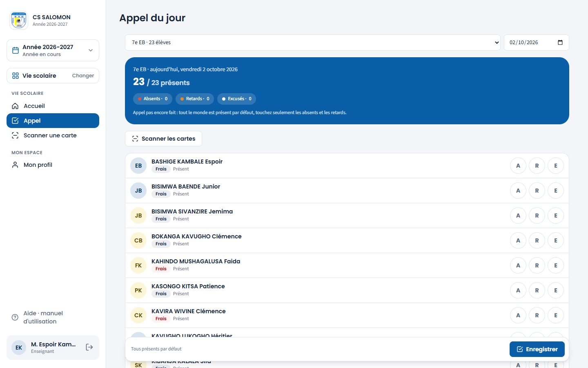588x368 pixels.
Task: Click the Appel du jour page heading
Action: tap(152, 18)
